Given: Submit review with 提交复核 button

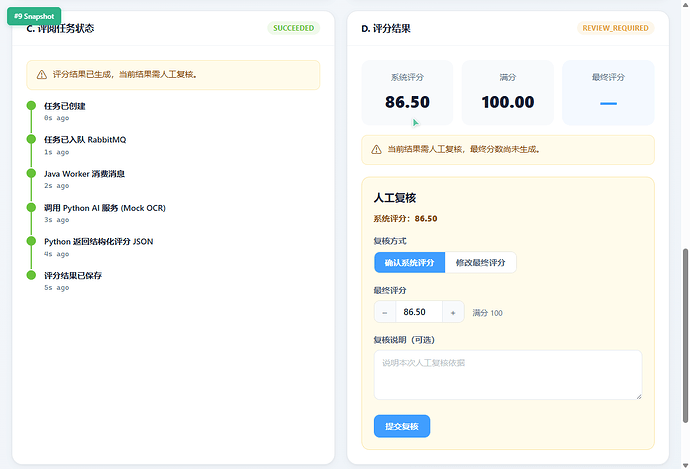Looking at the screenshot, I should point(402,426).
